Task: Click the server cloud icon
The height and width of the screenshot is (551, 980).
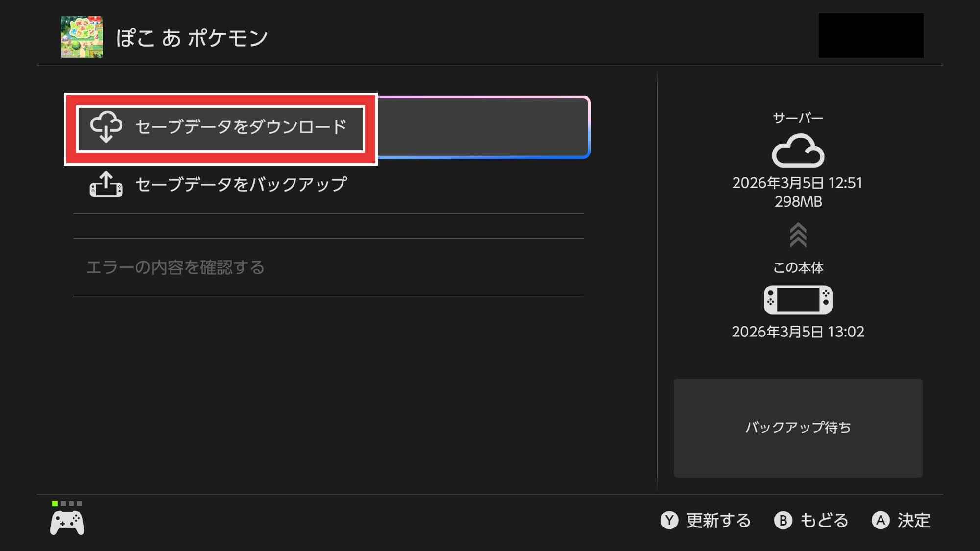Action: 798,151
